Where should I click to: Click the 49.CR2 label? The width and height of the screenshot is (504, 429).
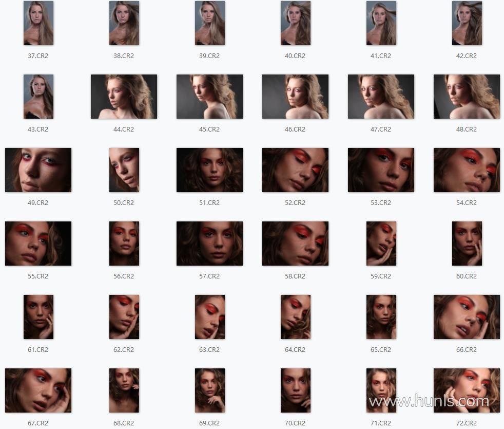pos(38,203)
